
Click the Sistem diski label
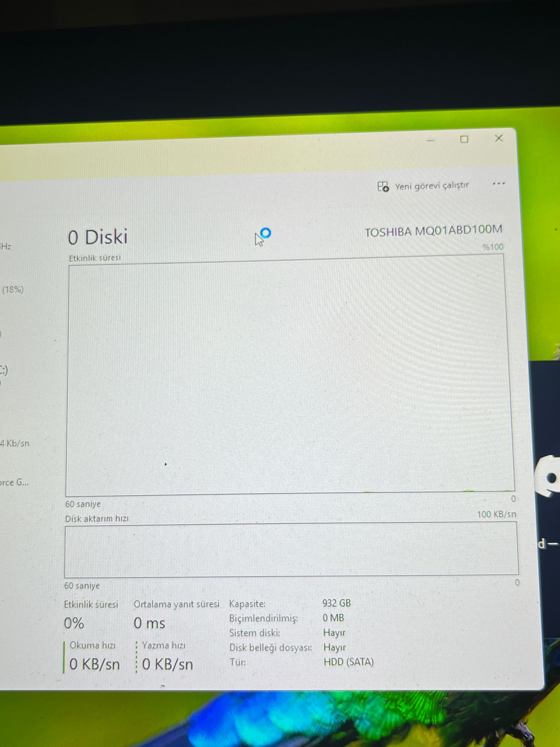pos(255,633)
